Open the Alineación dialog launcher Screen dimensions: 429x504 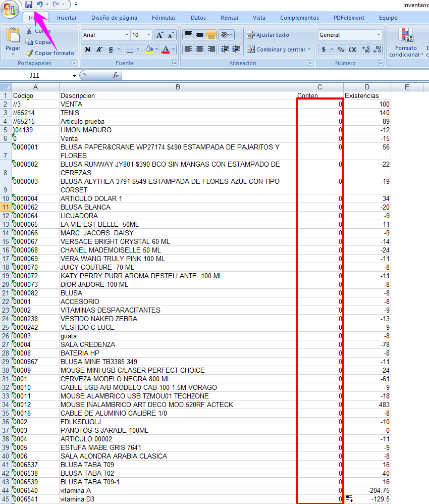(310, 63)
